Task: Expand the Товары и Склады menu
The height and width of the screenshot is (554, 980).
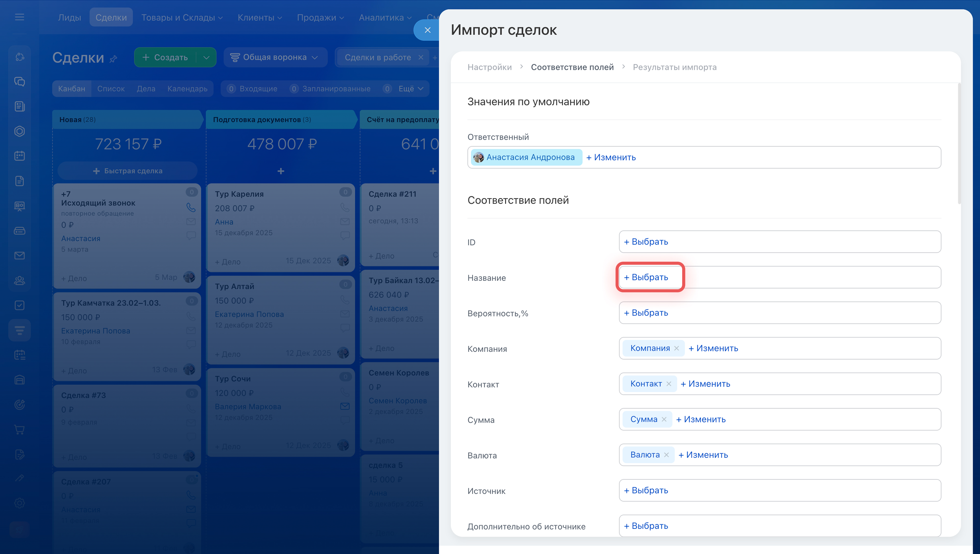Action: 181,18
